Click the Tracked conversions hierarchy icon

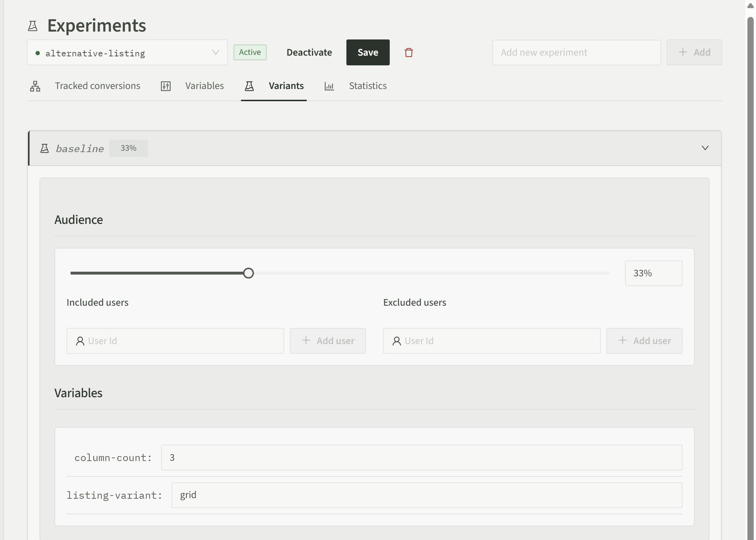click(35, 86)
